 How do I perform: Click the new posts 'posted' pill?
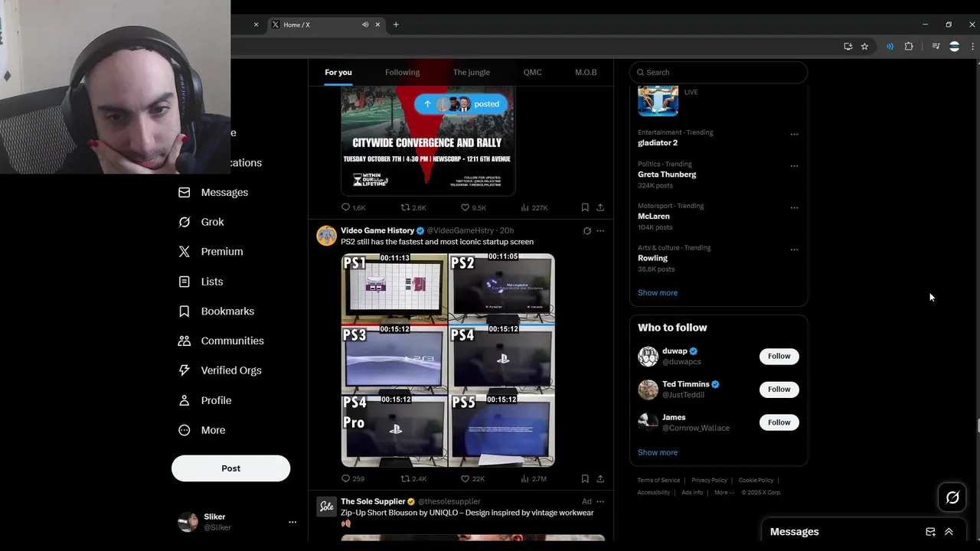point(461,104)
